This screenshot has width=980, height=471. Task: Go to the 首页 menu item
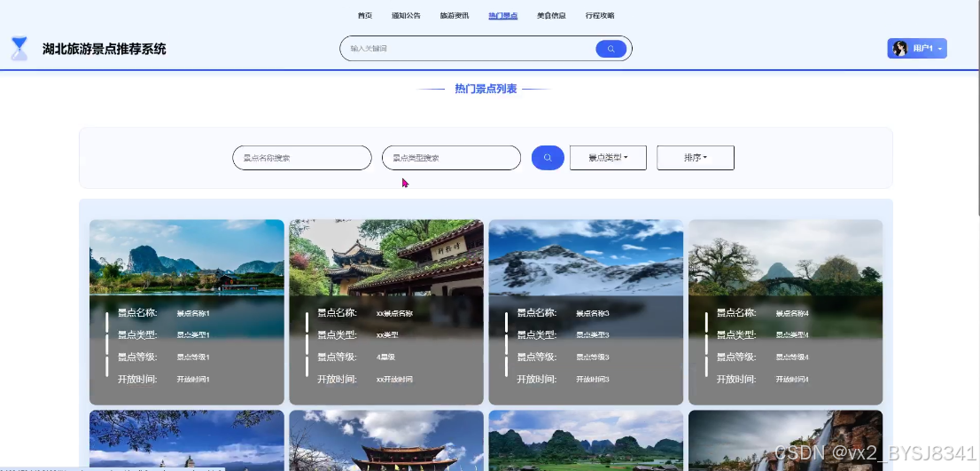pos(365,16)
